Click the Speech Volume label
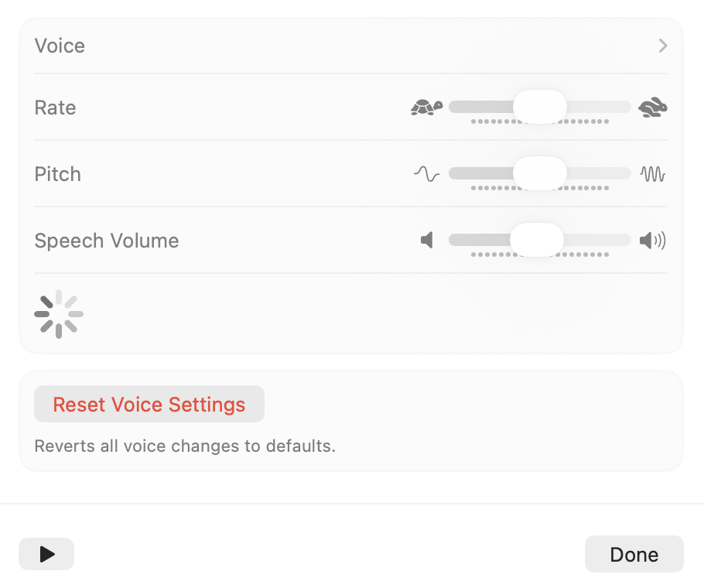 pos(107,241)
